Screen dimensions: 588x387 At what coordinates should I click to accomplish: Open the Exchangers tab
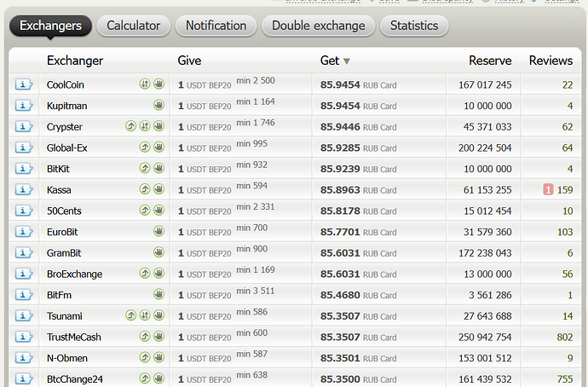point(50,26)
